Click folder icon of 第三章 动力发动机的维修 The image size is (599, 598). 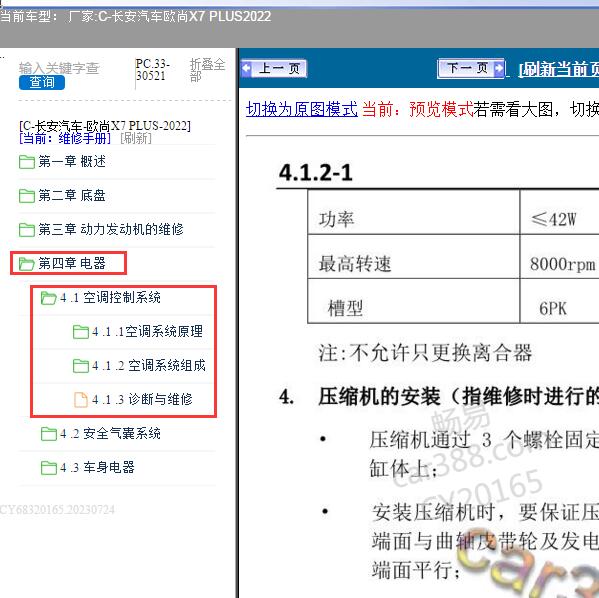pos(27,230)
